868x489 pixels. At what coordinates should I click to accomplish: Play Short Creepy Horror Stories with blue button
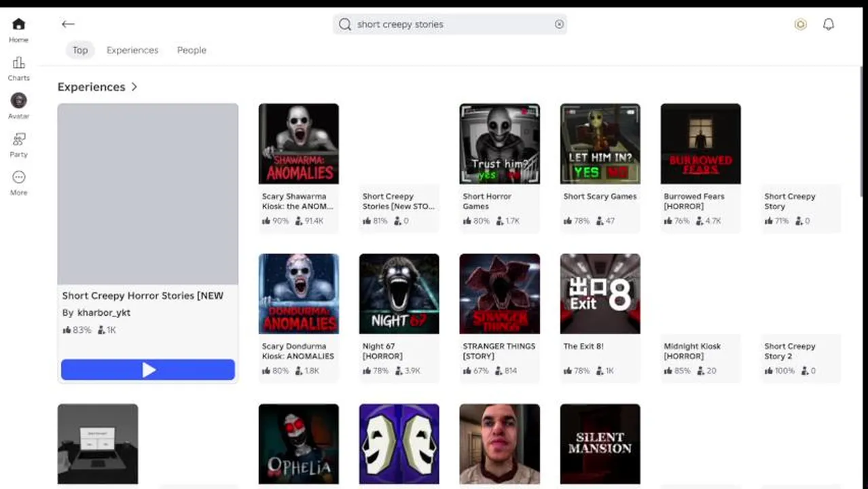(x=148, y=369)
